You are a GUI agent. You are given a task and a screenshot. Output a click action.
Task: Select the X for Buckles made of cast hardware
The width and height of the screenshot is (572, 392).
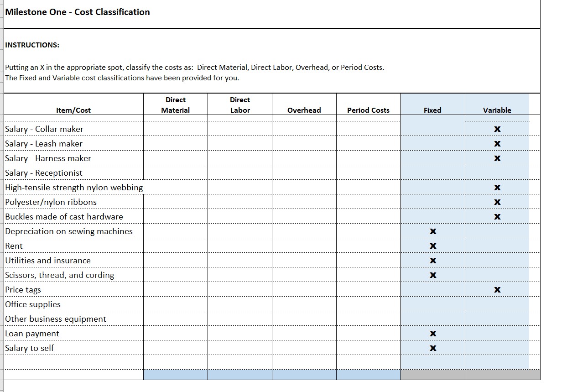pyautogui.click(x=497, y=217)
